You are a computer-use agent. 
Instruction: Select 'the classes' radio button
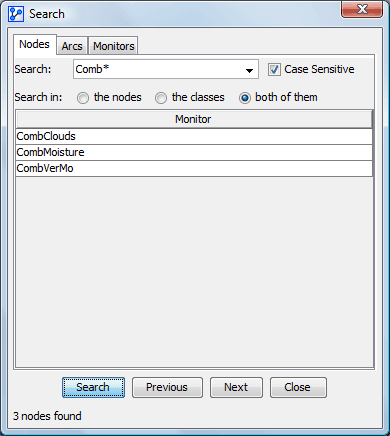161,98
